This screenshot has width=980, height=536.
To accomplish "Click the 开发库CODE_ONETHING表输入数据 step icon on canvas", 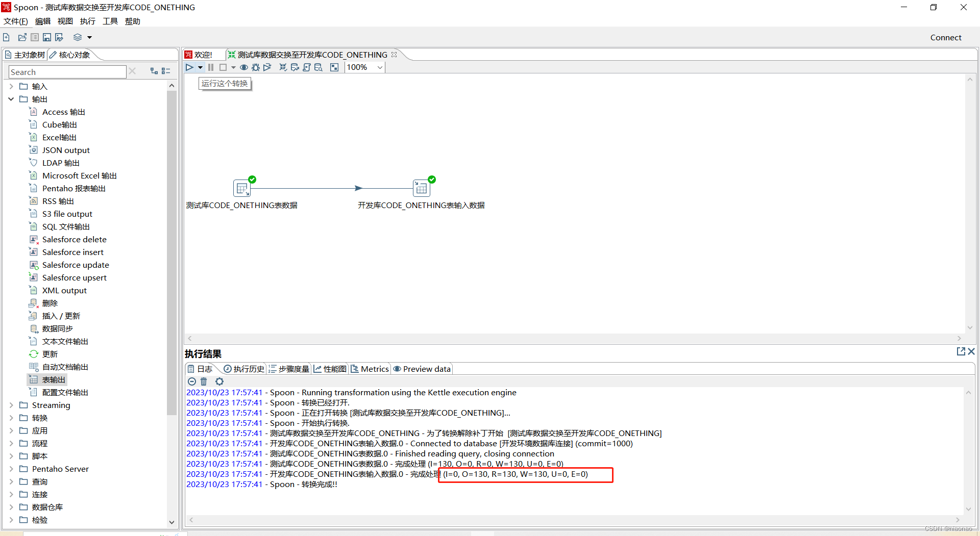I will point(421,188).
